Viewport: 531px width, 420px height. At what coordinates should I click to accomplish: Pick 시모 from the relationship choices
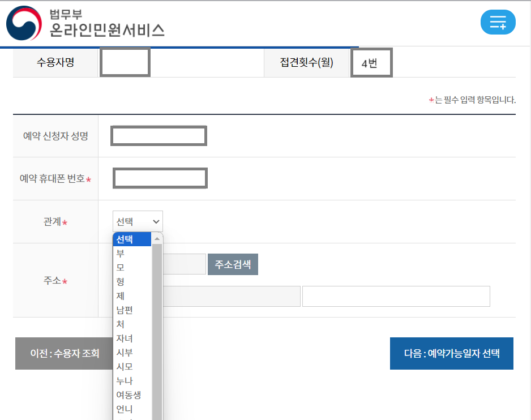pyautogui.click(x=131, y=366)
